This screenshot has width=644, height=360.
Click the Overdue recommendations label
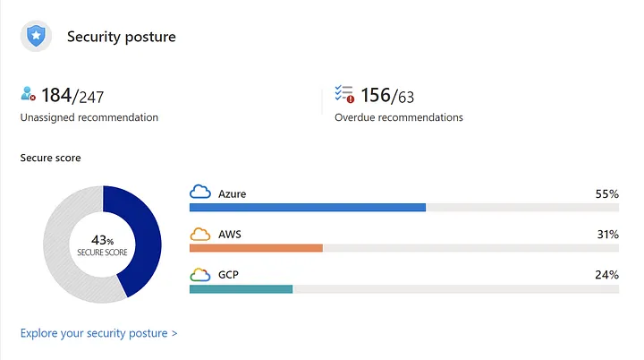399,117
